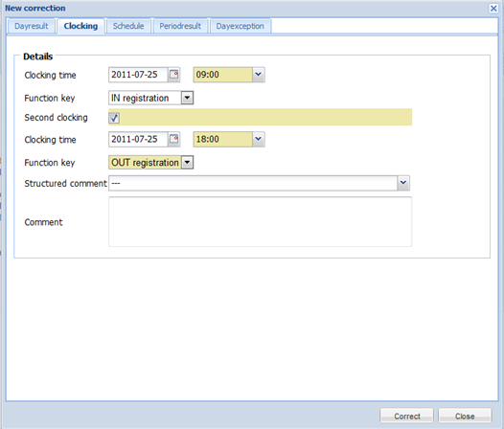The image size is (504, 429).
Task: Open the OUT registration function key dropdown
Action: [x=187, y=162]
